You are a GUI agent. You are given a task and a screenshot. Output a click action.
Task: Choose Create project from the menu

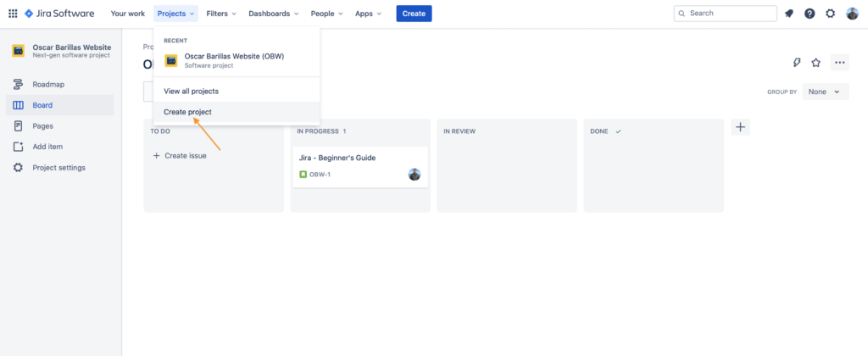click(236, 112)
